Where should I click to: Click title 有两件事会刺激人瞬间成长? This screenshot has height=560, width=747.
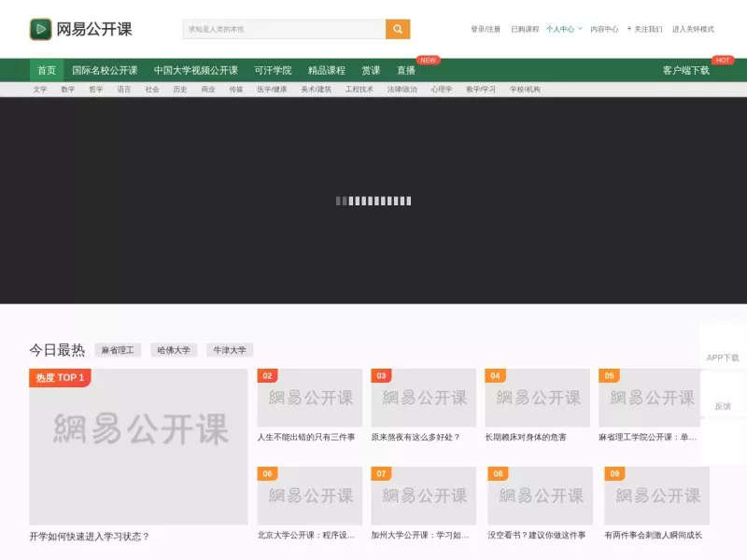pos(653,535)
